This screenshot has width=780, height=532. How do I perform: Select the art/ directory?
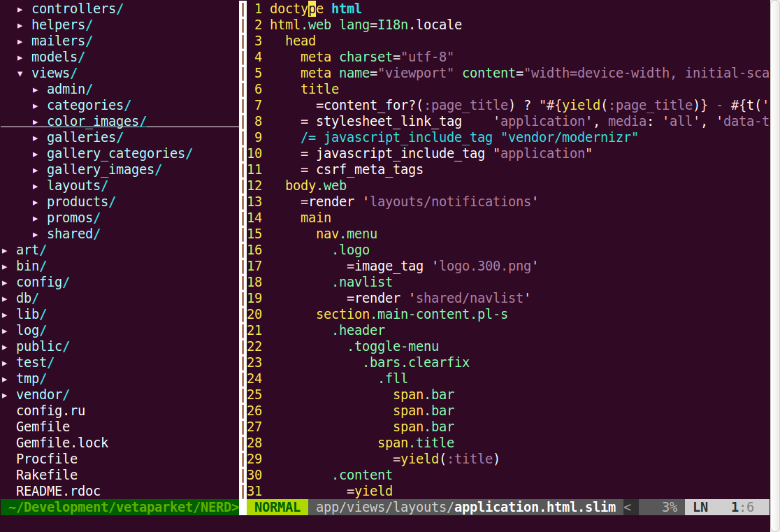pyautogui.click(x=31, y=250)
